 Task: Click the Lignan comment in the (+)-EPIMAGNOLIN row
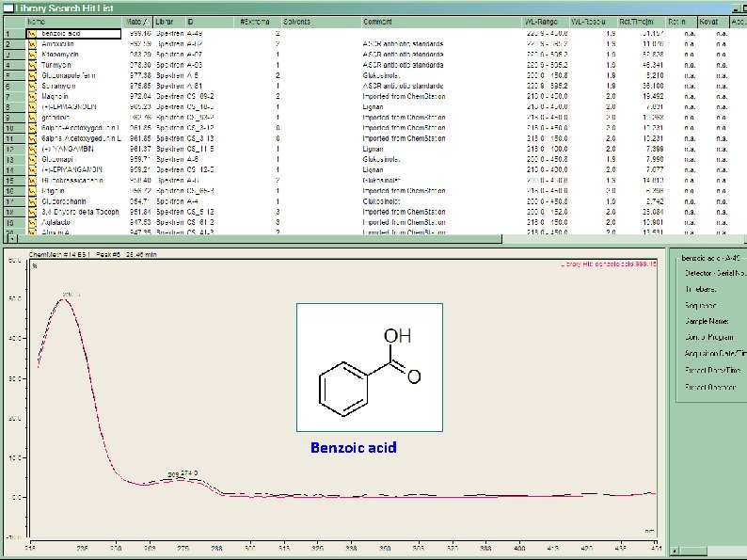373,107
